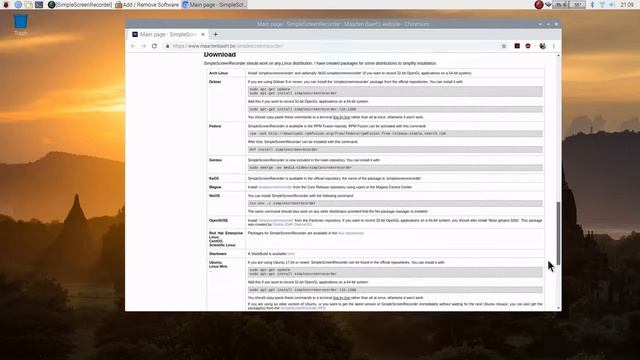Viewport: 640px width, 360px height.
Task: Click the padlock site info icon
Action: click(167, 46)
